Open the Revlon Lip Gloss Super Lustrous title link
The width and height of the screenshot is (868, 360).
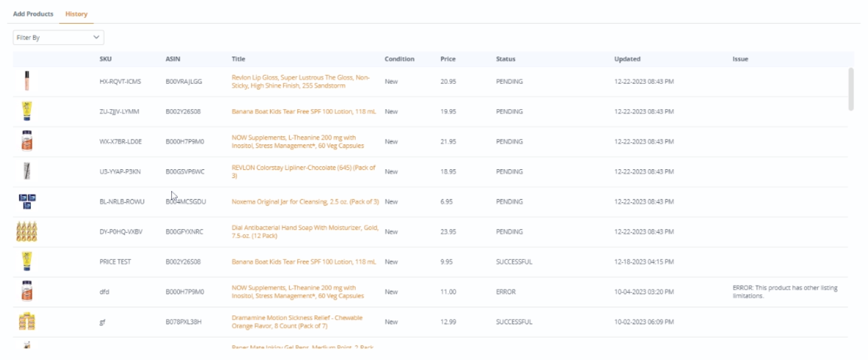coord(302,82)
